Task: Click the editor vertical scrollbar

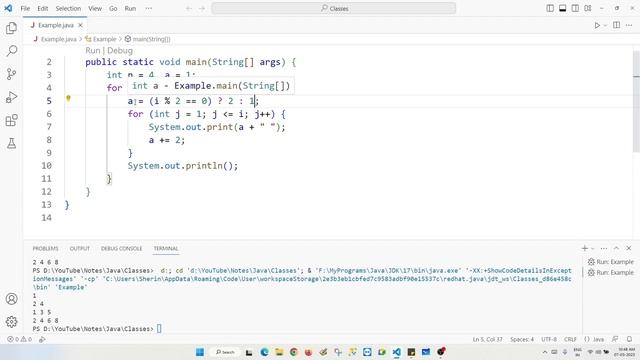Action: click(636, 102)
